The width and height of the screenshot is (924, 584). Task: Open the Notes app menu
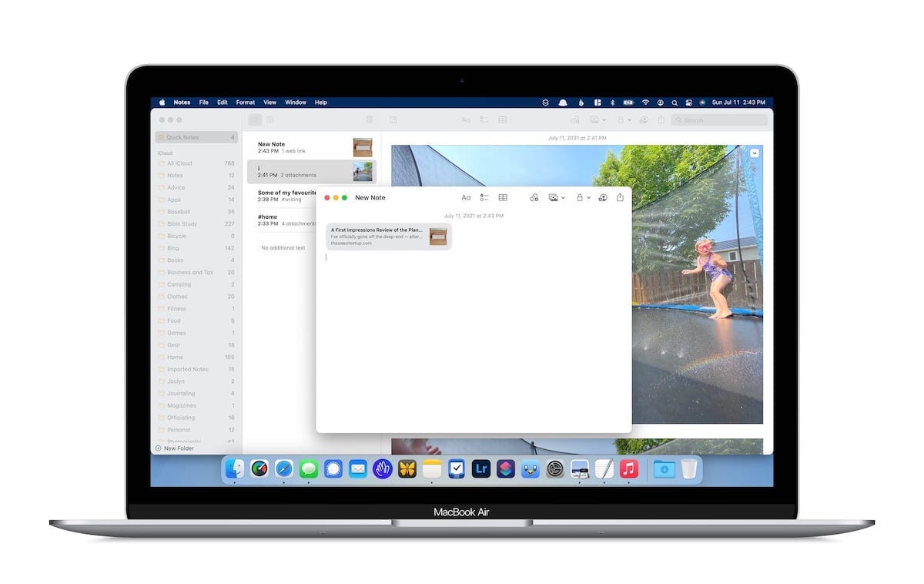[182, 102]
